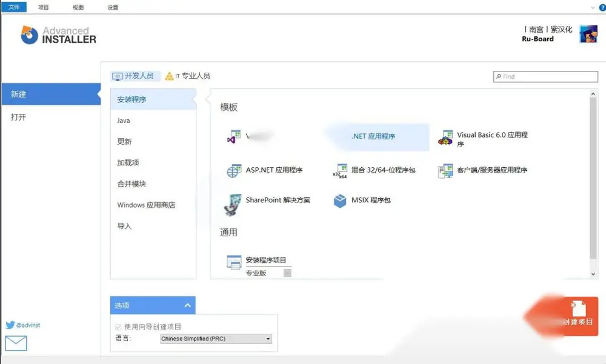
Task: Select the MSIX 程序包 label
Action: (371, 200)
